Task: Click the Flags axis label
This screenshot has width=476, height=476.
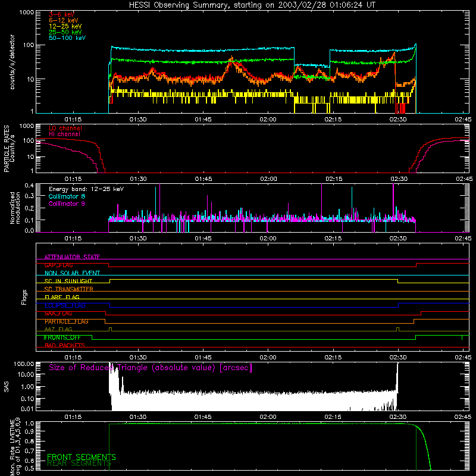Action: click(x=24, y=297)
